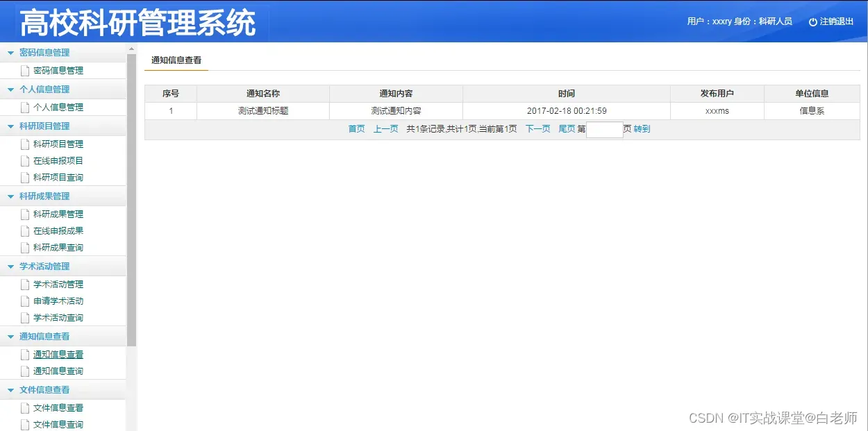Click the document icon beside 密码信息管理
This screenshot has width=868, height=431.
click(x=25, y=70)
